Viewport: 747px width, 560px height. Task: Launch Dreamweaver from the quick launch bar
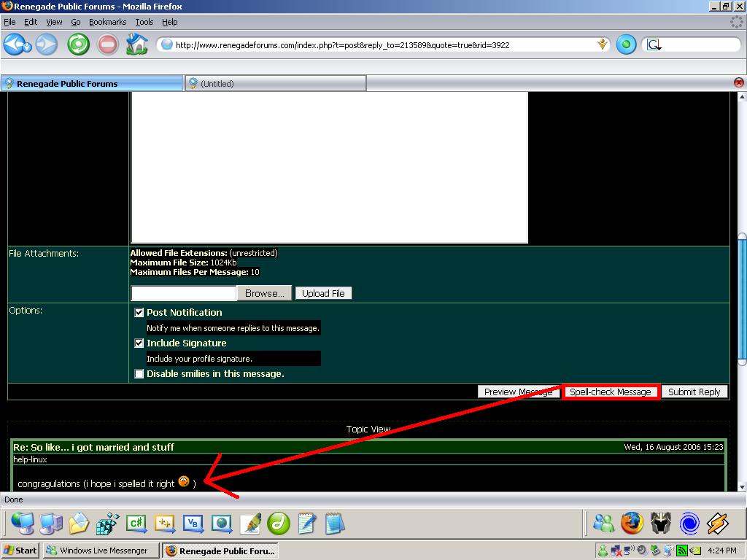click(279, 523)
